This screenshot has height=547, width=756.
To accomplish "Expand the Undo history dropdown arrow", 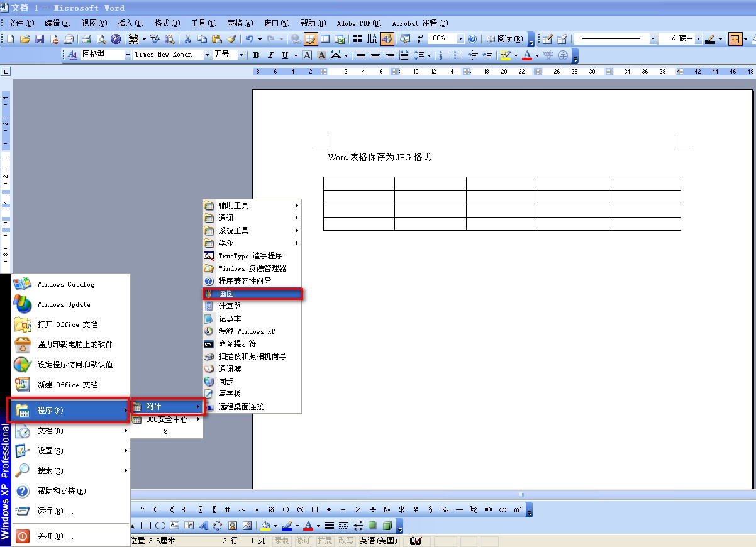I will (x=259, y=39).
